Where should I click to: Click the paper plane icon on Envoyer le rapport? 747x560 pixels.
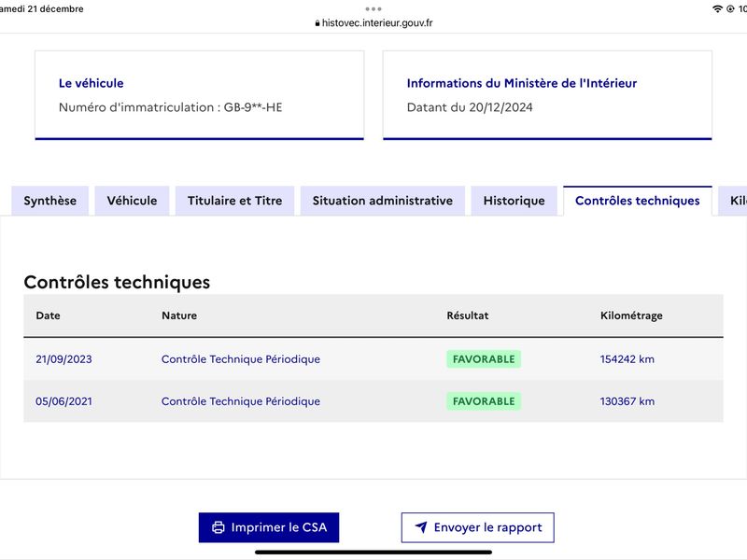421,526
